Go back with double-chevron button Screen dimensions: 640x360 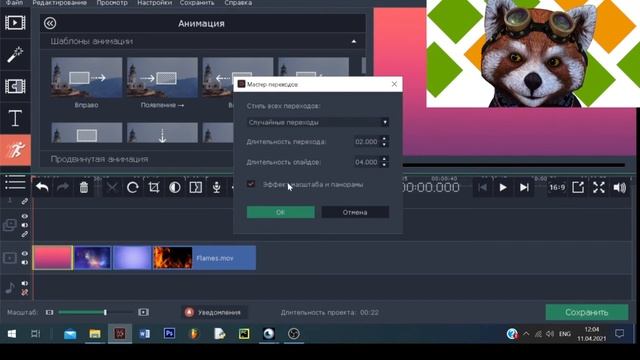coord(50,23)
